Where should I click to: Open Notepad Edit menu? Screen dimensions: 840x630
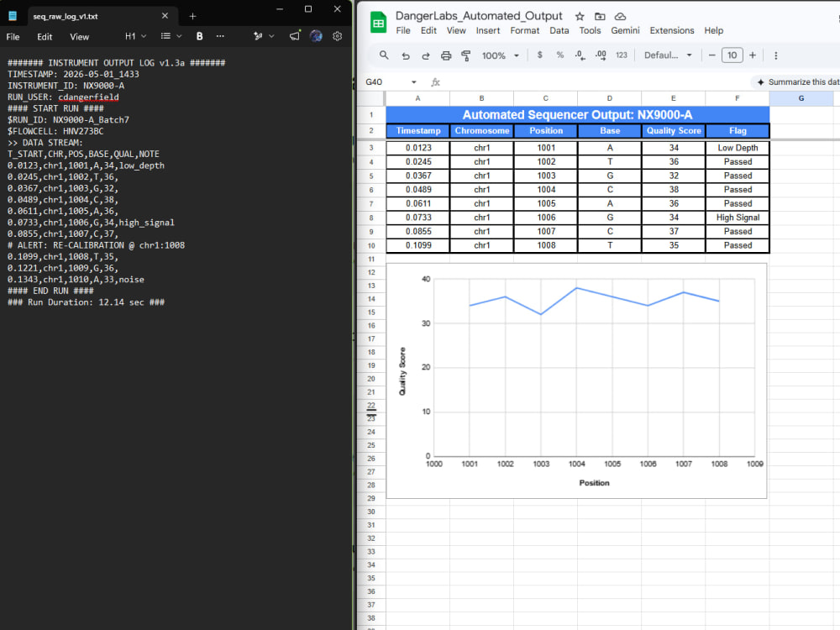coord(45,37)
